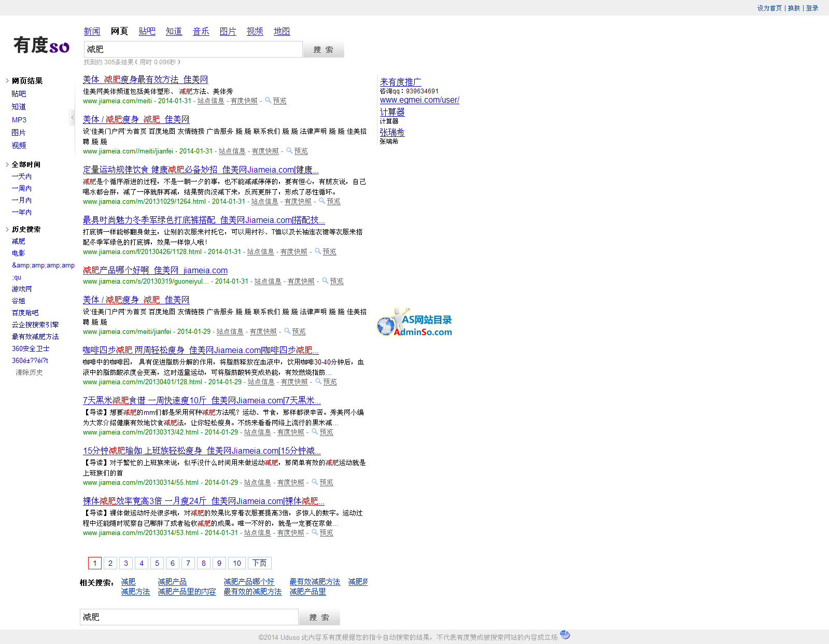The width and height of the screenshot is (829, 644).
Task: Filter results to 一天内
Action: coord(22,176)
